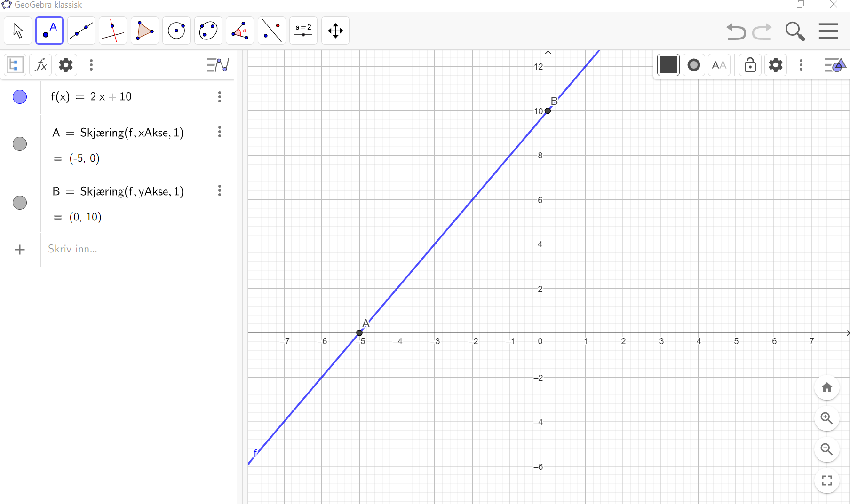
Task: Click the B = Skjæring(f, yAkse, 1) definition
Action: pos(118,192)
